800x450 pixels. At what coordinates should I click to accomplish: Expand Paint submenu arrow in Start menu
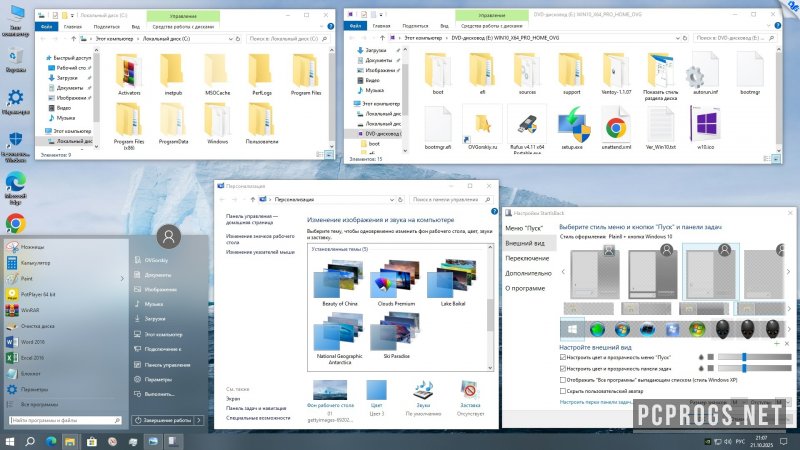coord(121,279)
